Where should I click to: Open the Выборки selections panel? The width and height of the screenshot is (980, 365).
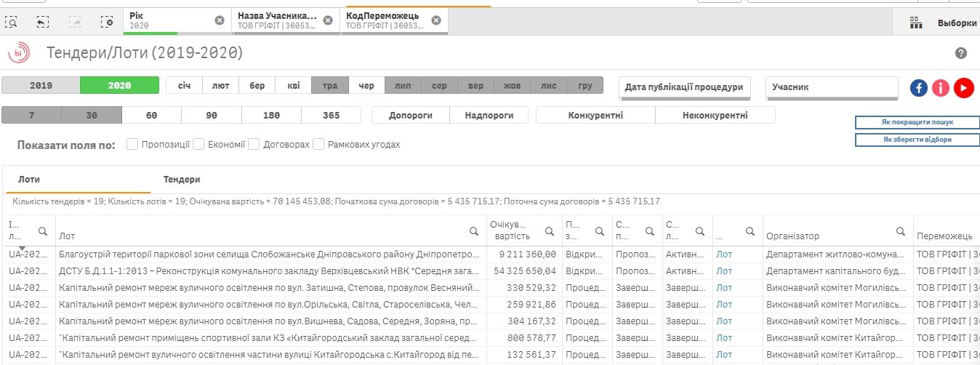[957, 23]
